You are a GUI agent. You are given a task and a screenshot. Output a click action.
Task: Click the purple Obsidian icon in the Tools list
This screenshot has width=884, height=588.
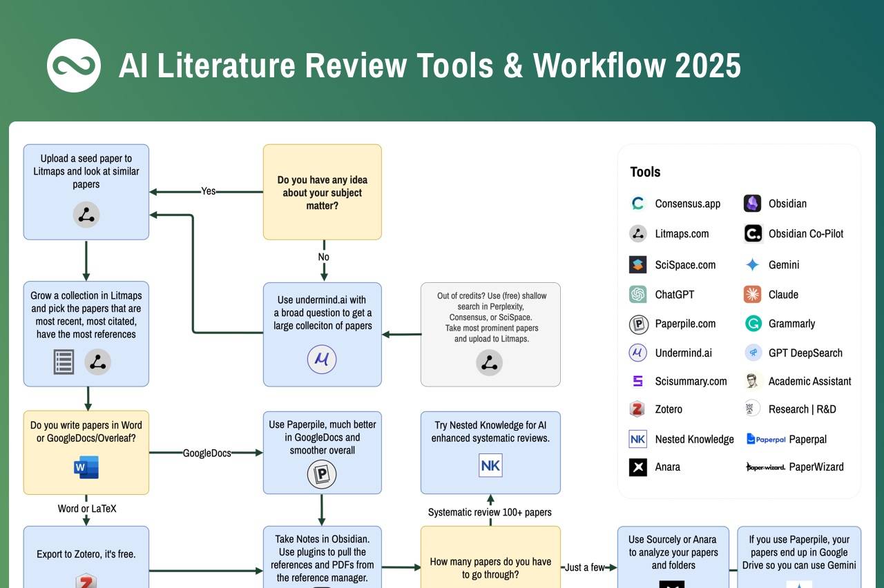tap(753, 204)
